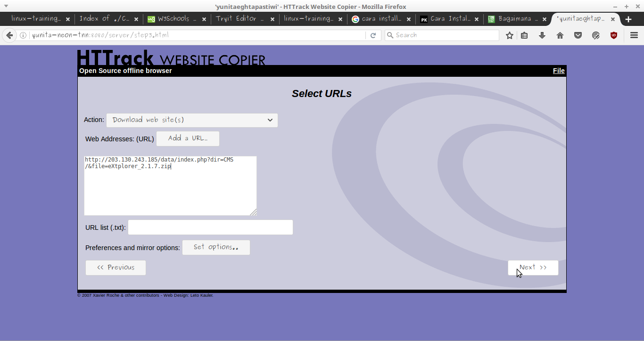Click the 'Web Addresses: (URL)' label
This screenshot has height=341, width=644.
tap(120, 139)
